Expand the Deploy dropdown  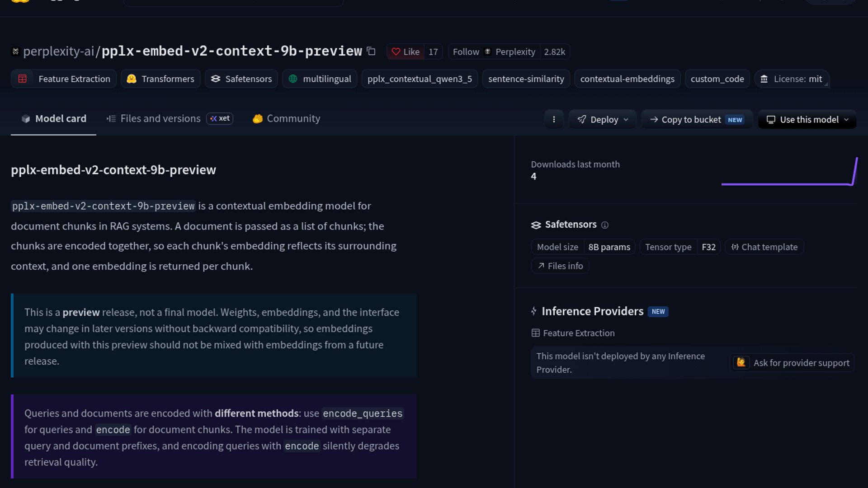[603, 119]
